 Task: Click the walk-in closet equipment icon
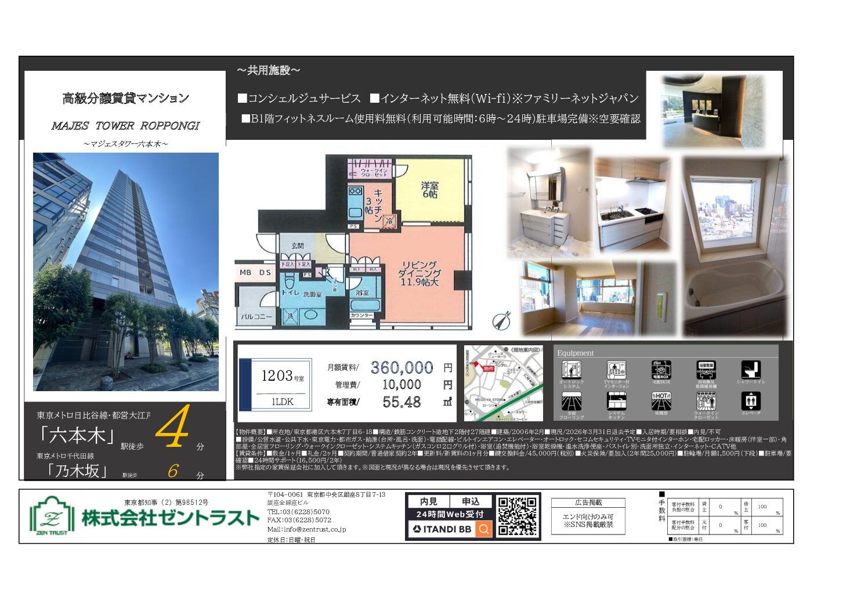click(706, 401)
